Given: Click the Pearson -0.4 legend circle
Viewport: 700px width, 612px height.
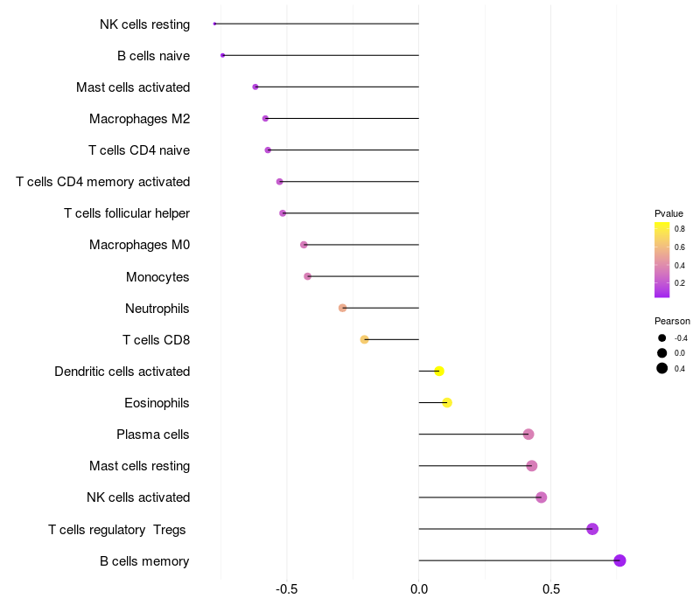Looking at the screenshot, I should pos(662,338).
